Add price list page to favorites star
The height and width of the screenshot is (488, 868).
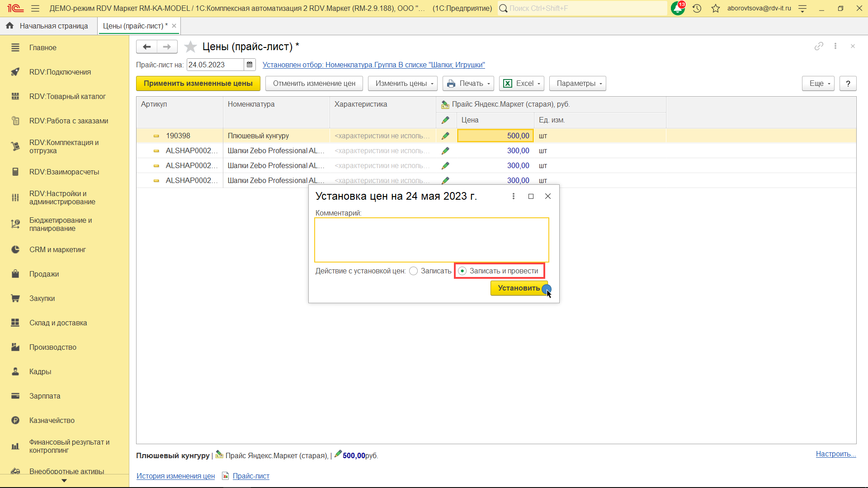(191, 47)
